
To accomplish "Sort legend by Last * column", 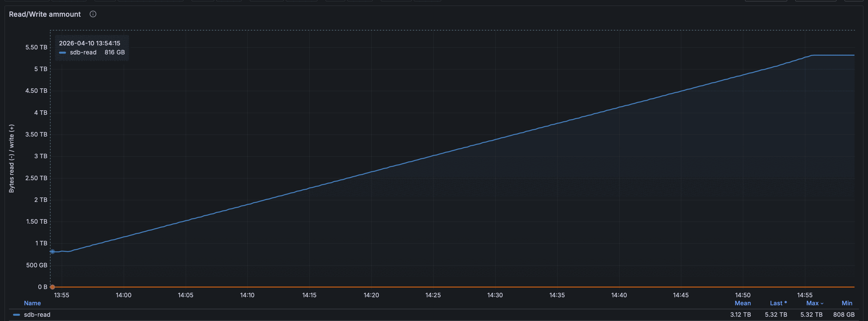I will tap(778, 303).
